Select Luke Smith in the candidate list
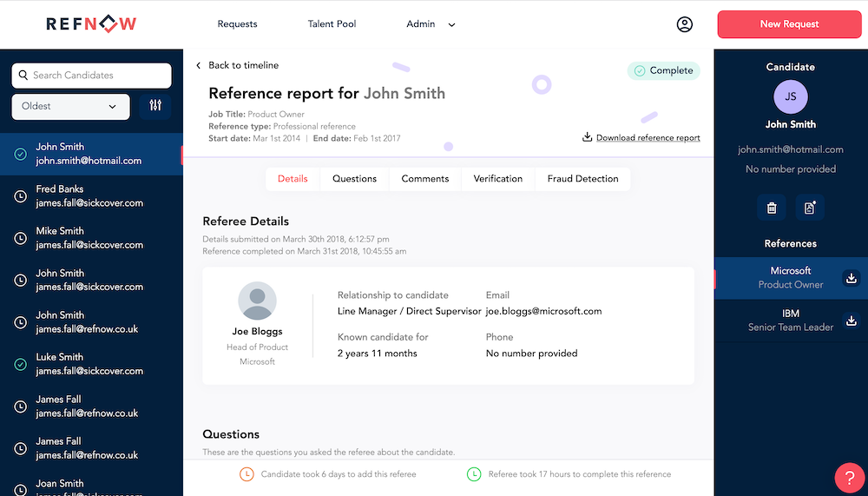 click(91, 364)
